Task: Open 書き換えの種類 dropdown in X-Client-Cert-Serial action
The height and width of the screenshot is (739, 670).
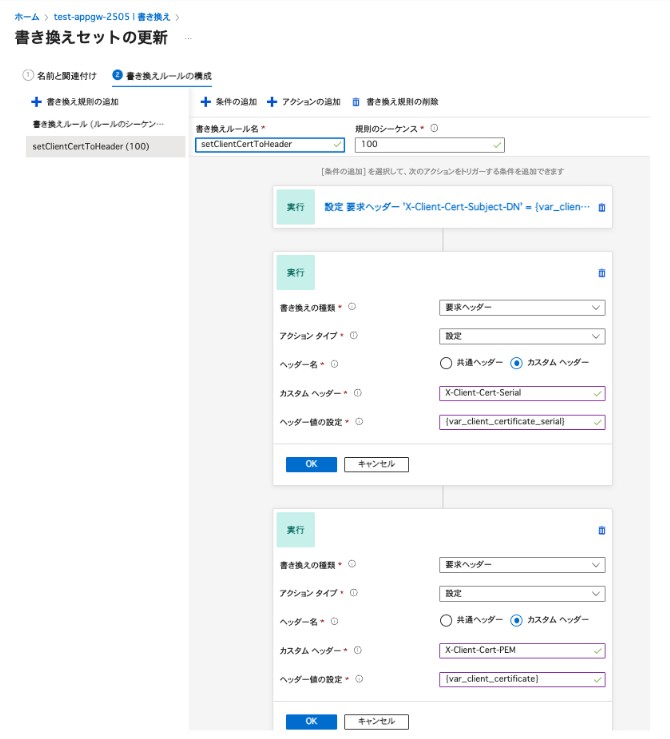Action: click(x=521, y=308)
